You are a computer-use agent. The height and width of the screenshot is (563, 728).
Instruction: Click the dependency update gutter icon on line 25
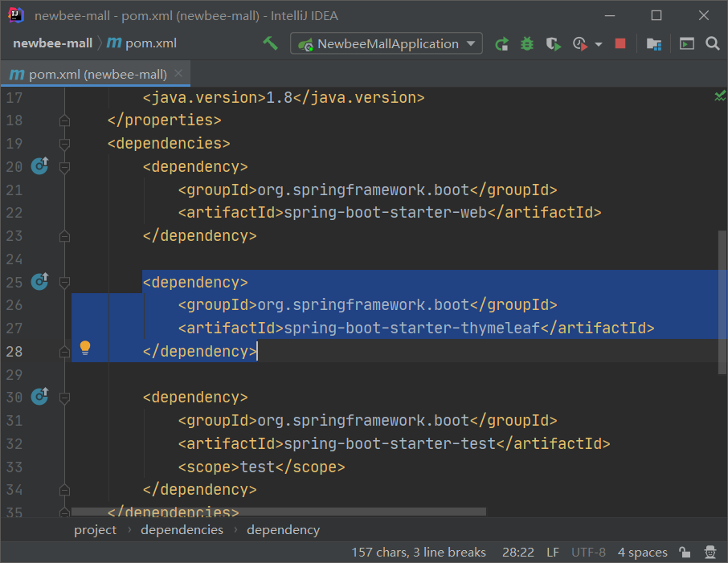pyautogui.click(x=39, y=281)
